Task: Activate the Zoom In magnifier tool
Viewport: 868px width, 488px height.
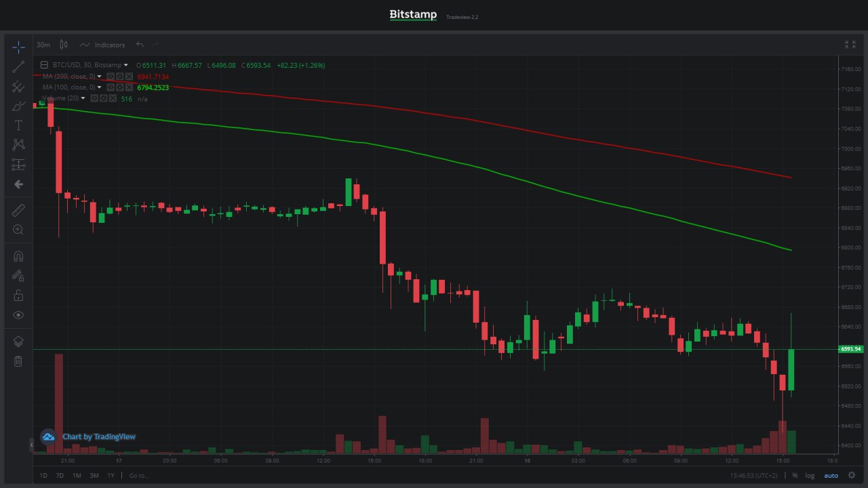Action: 18,230
